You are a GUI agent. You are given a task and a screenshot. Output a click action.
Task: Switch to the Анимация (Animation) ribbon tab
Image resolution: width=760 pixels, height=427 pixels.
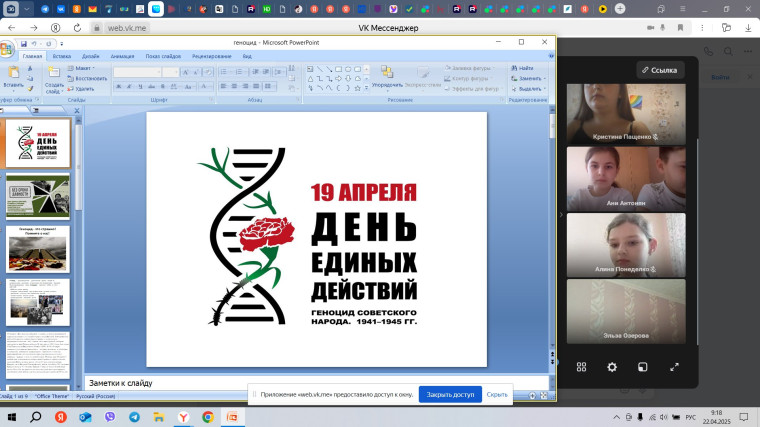122,56
